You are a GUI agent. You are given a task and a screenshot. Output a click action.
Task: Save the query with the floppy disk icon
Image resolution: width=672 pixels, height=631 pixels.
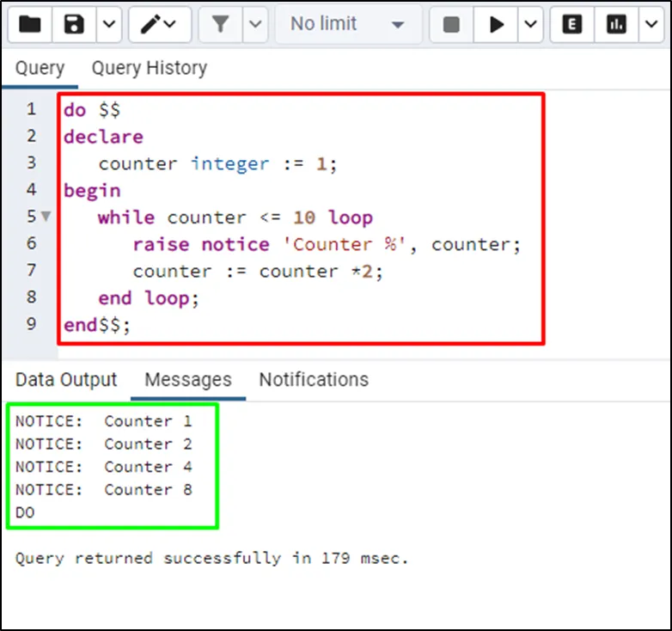pyautogui.click(x=75, y=25)
